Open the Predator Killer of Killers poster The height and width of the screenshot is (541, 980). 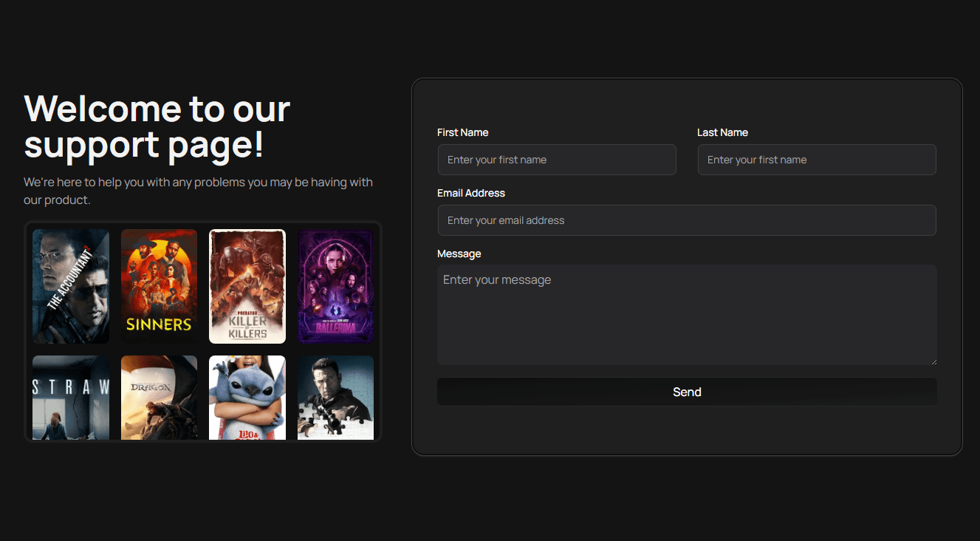click(247, 286)
